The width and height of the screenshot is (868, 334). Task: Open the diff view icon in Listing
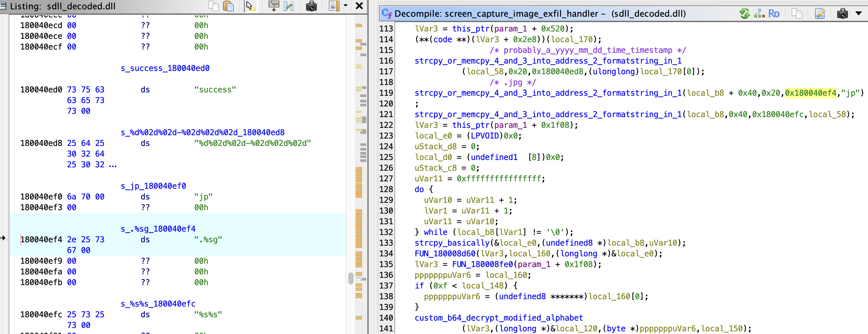pyautogui.click(x=289, y=6)
